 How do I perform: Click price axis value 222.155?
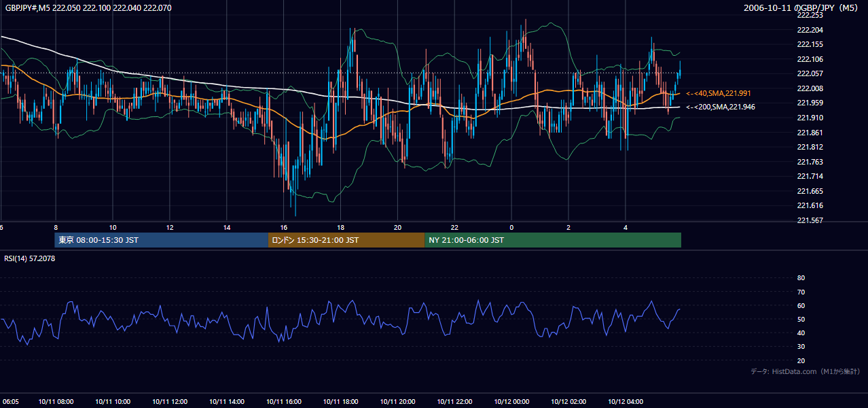tap(810, 44)
